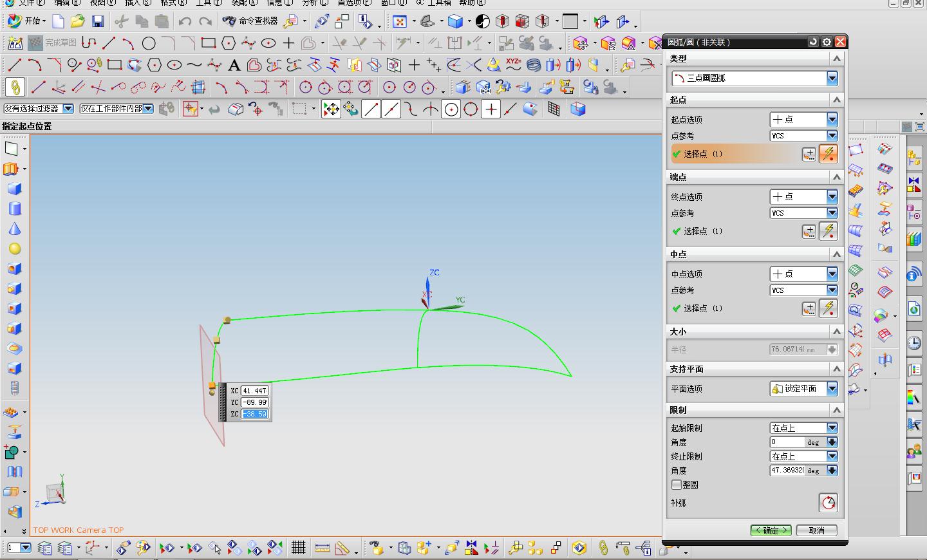
Task: Click the 完成草图 finish sketch flag
Action: click(53, 43)
